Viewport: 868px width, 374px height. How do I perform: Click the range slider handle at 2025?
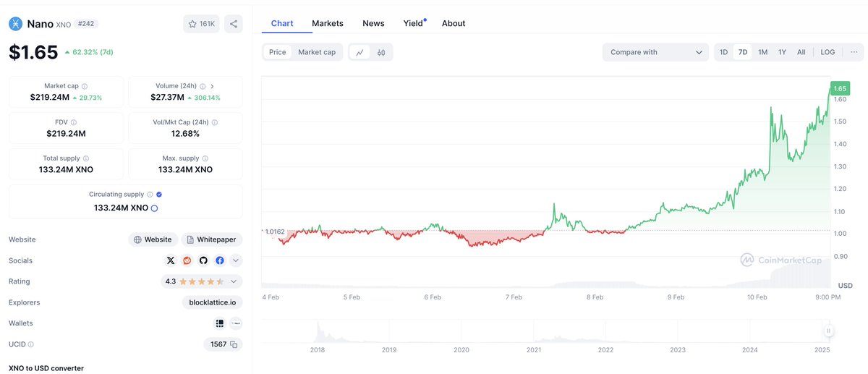coord(829,331)
